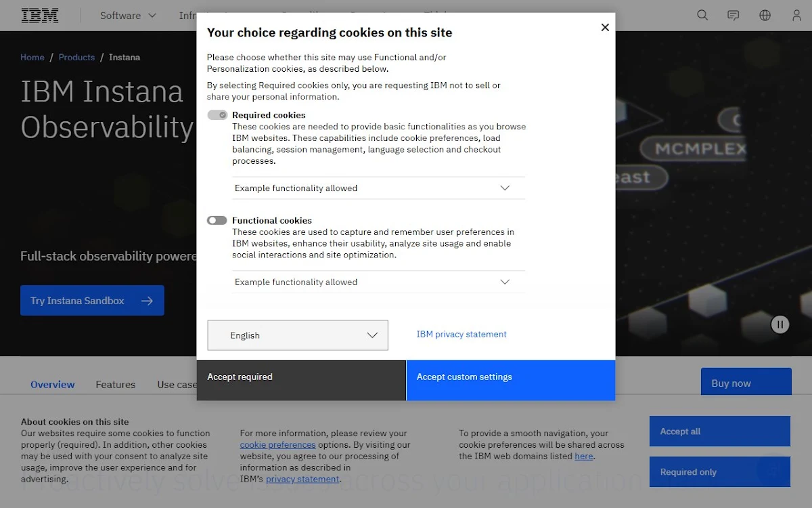Click the arrow on Try Instana Sandbox
Viewport: 812px width, 508px height.
147,301
